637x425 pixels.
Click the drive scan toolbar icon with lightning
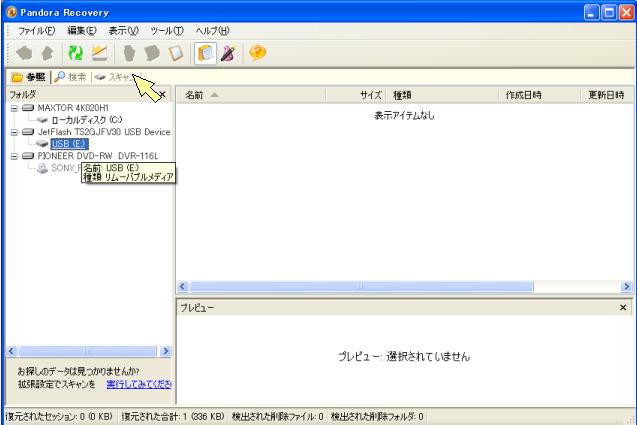pyautogui.click(x=99, y=53)
